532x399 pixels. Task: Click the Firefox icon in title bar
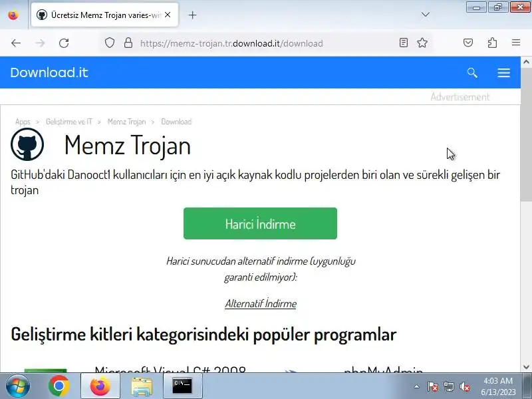point(13,15)
